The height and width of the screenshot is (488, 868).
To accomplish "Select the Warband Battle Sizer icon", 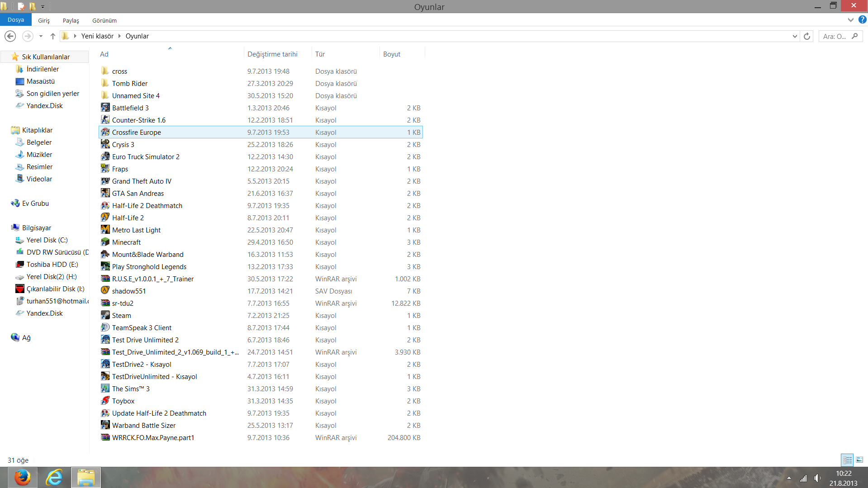I will click(105, 425).
